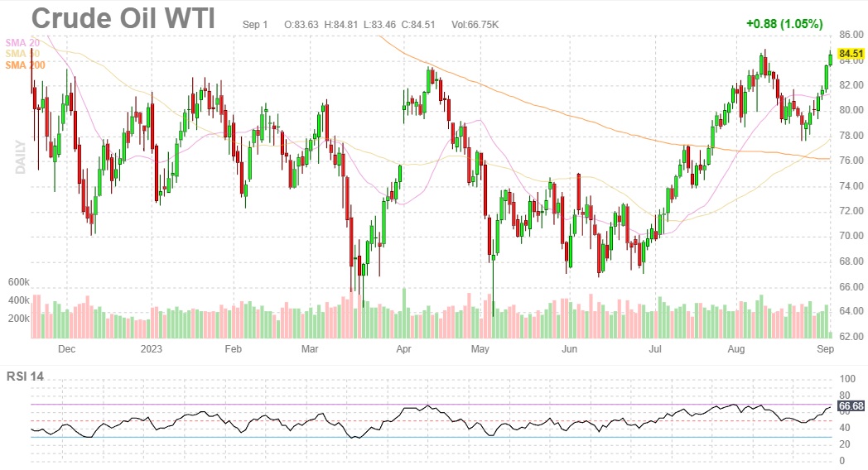Click the latest green candle at Sep 1

(x=831, y=59)
